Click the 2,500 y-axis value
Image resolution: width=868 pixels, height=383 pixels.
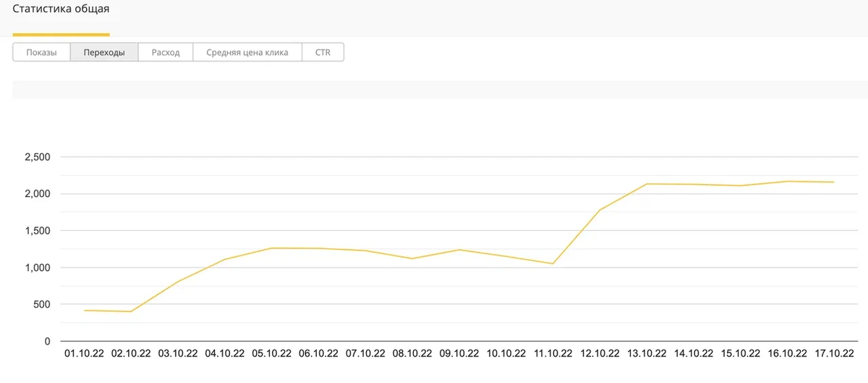pyautogui.click(x=38, y=157)
